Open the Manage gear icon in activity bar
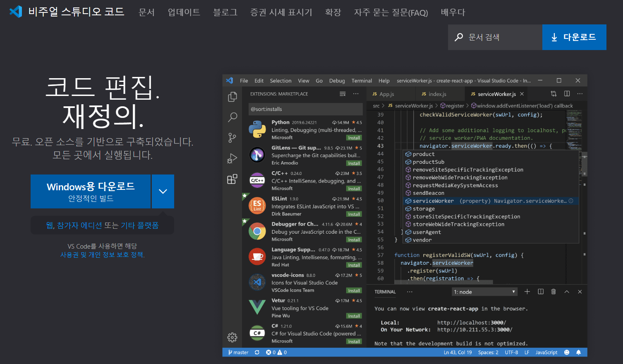This screenshot has height=364, width=623. 232,337
